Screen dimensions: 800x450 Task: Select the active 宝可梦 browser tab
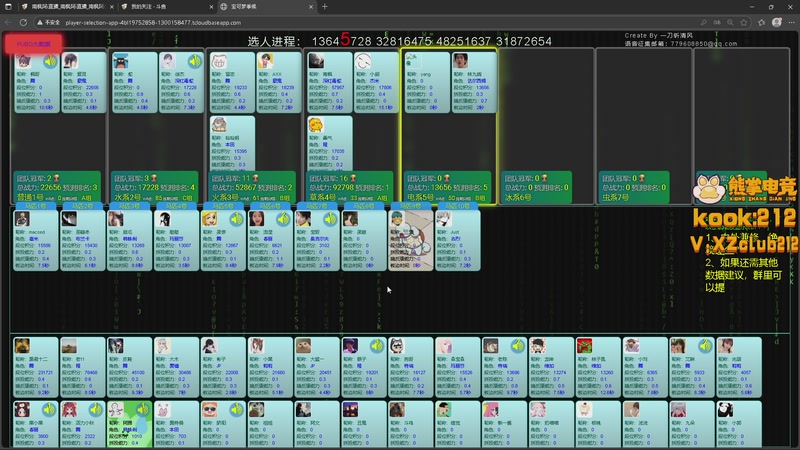point(266,7)
